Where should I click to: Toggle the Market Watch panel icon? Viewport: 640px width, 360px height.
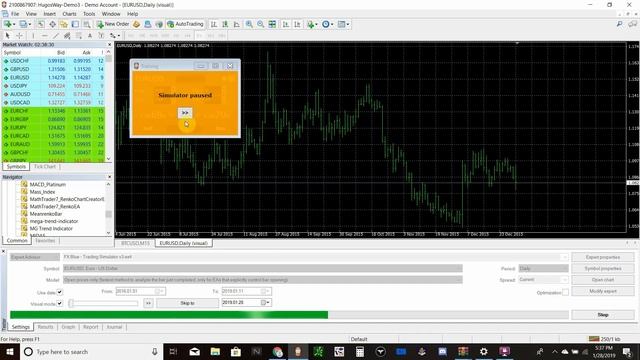[x=41, y=24]
